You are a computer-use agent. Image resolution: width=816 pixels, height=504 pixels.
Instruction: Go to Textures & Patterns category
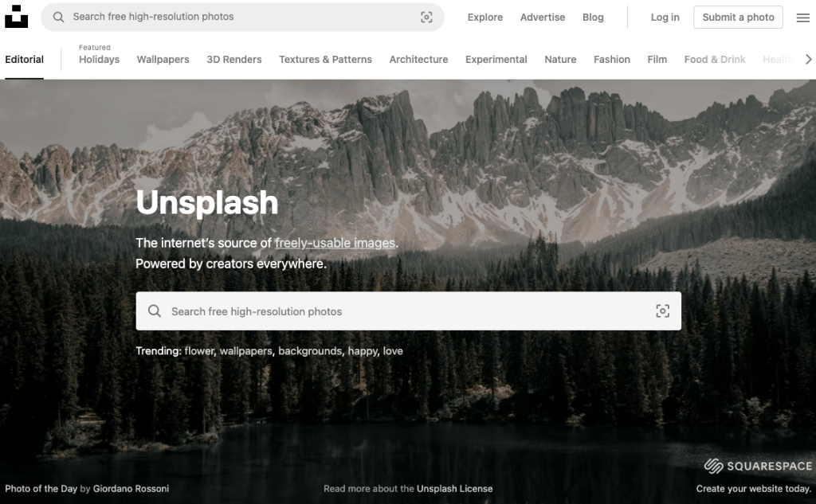tap(325, 60)
